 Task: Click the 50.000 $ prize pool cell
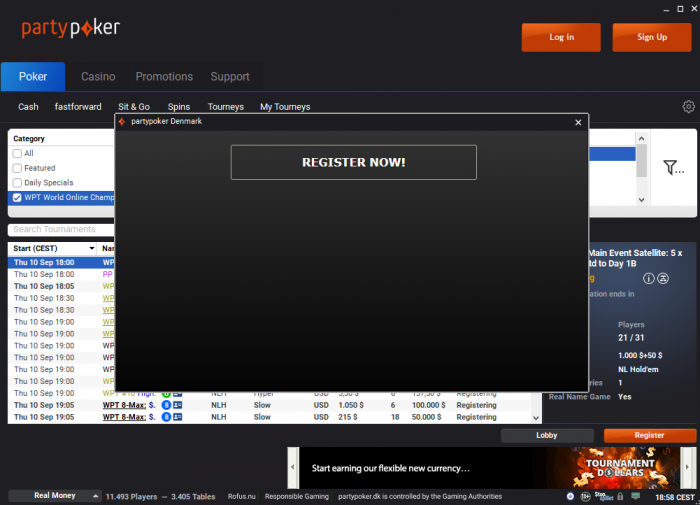pos(426,417)
